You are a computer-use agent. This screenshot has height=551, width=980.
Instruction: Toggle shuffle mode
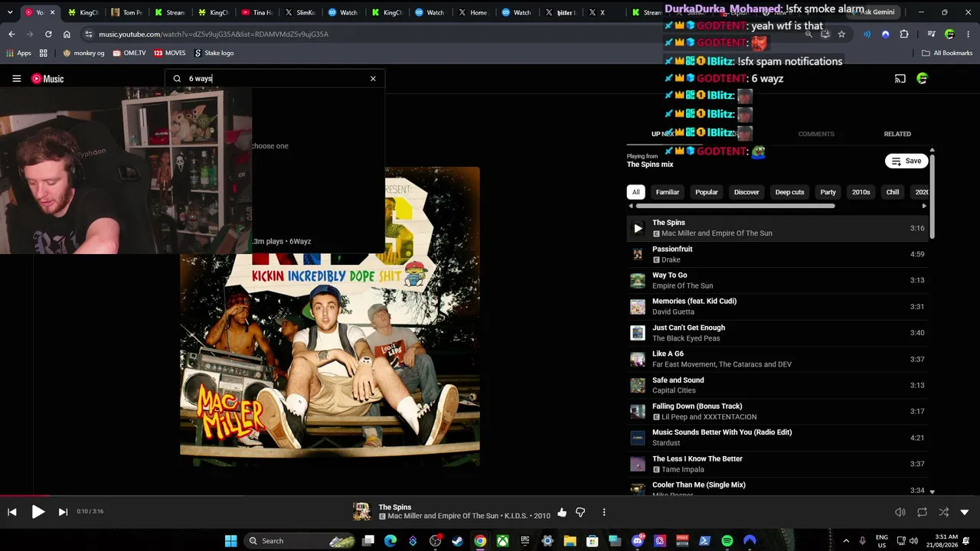click(943, 512)
